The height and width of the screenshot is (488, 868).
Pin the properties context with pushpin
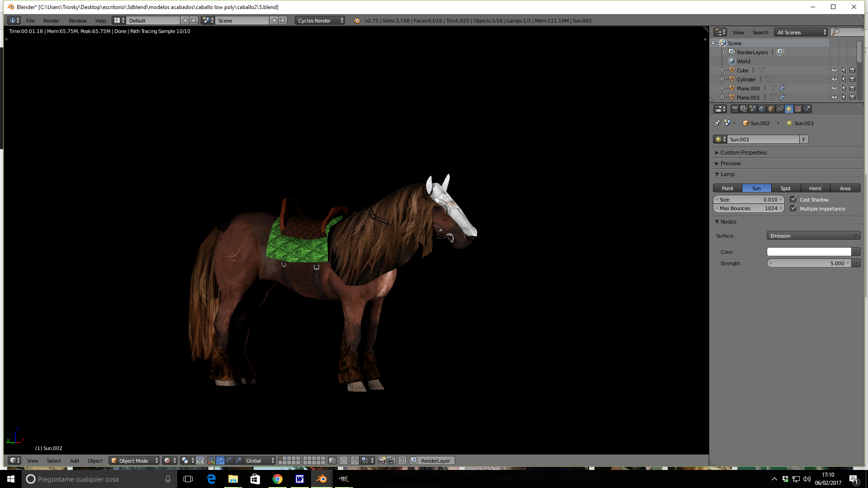717,123
